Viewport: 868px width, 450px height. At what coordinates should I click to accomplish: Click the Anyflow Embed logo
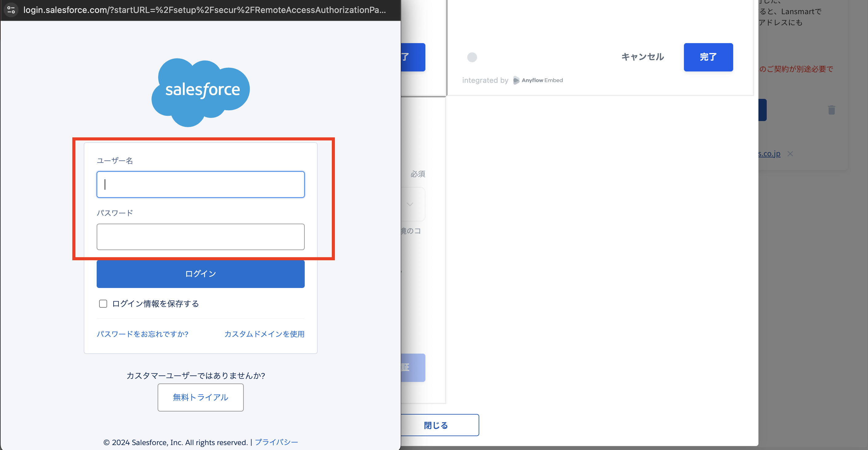[x=538, y=80]
